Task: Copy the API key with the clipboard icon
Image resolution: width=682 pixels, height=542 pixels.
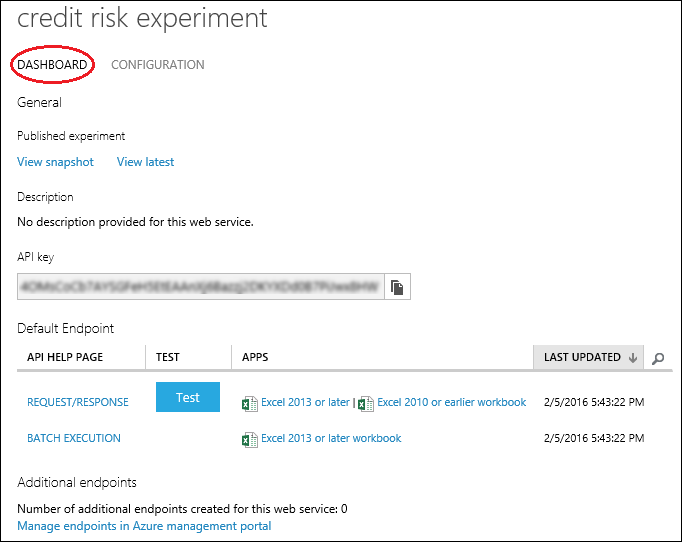Action: (397, 287)
